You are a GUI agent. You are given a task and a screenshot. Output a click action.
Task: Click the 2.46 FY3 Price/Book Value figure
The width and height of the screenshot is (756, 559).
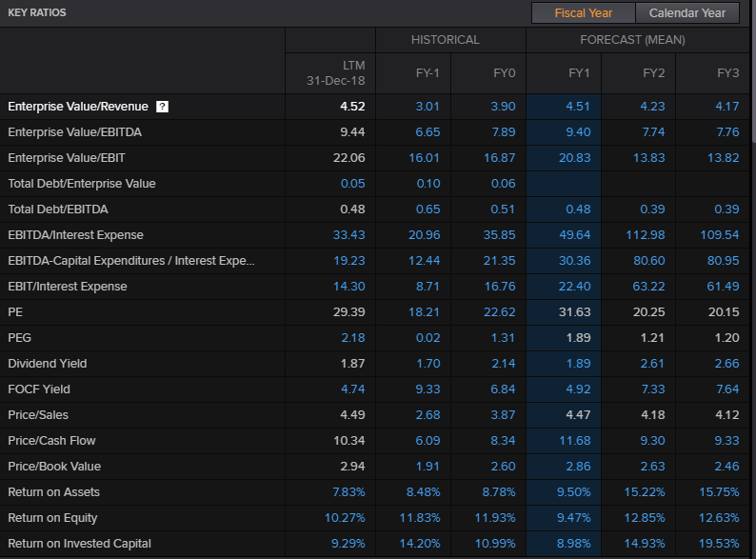tap(727, 467)
